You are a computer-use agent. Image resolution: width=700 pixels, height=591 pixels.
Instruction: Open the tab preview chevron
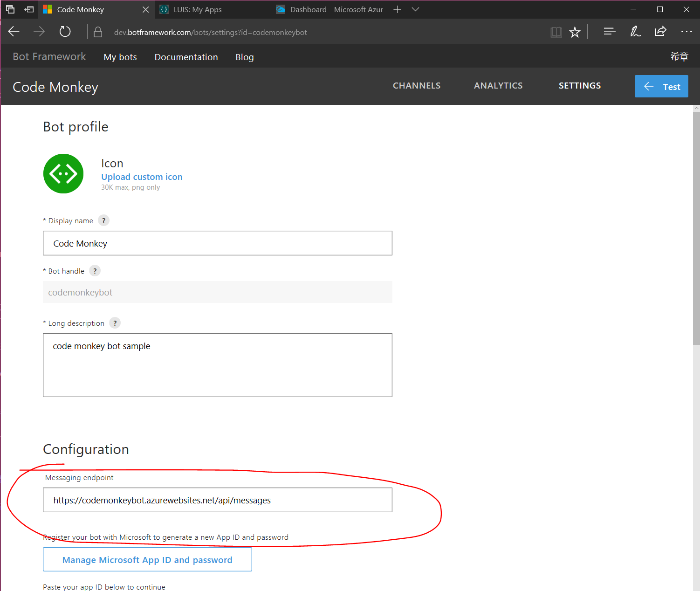click(x=415, y=9)
